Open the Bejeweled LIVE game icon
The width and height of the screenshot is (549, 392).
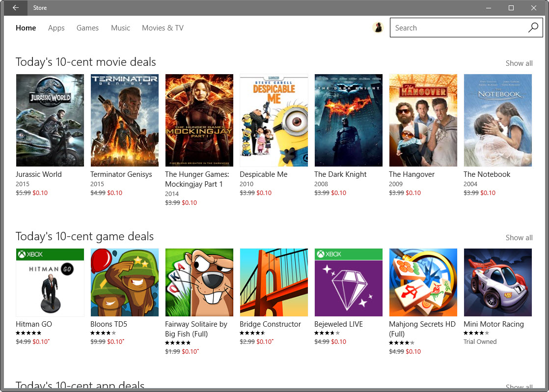pyautogui.click(x=348, y=282)
